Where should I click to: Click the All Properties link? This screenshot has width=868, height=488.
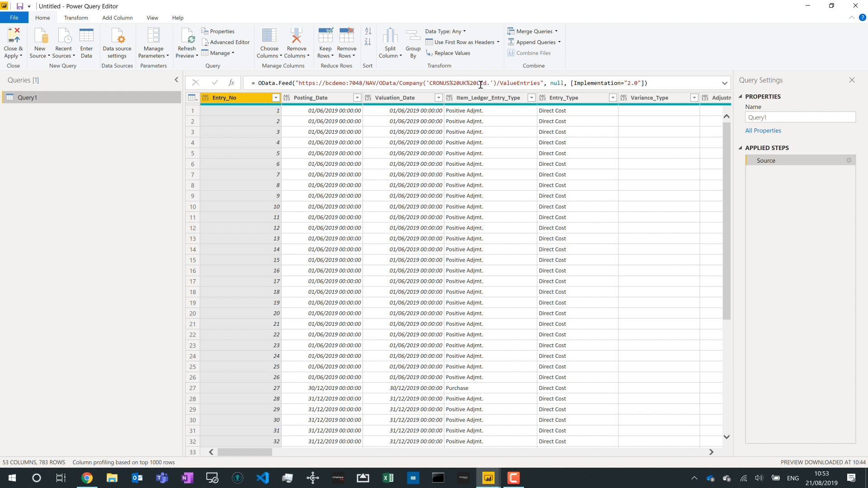click(763, 131)
